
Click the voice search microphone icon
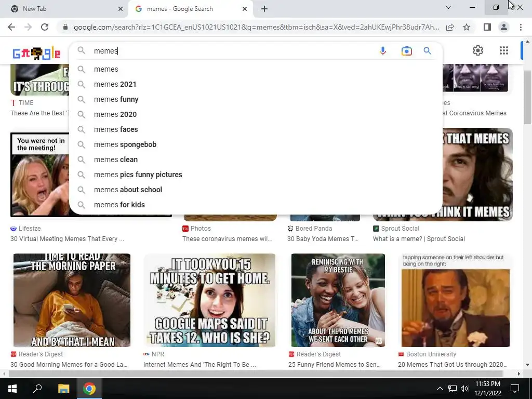pyautogui.click(x=383, y=51)
